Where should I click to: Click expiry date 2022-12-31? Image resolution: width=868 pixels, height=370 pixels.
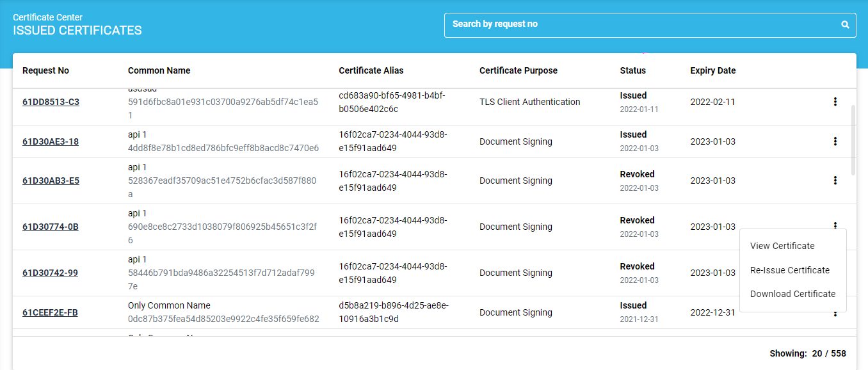pos(712,312)
